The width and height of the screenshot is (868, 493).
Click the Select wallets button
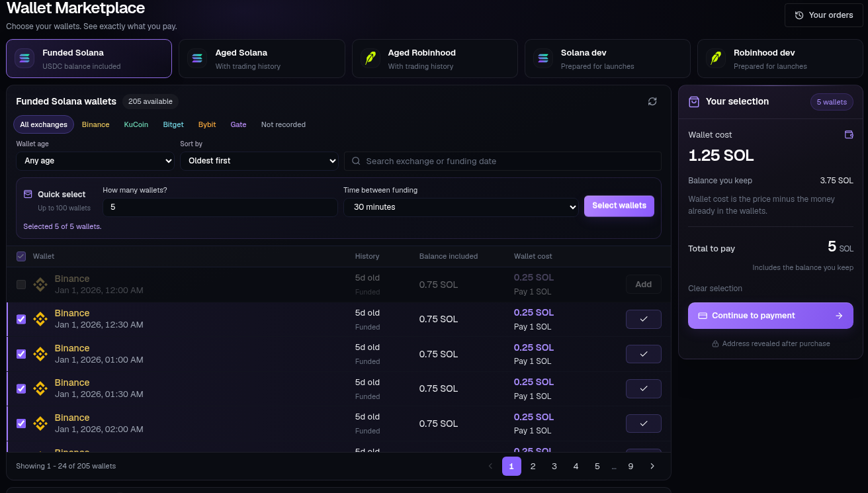click(x=619, y=206)
